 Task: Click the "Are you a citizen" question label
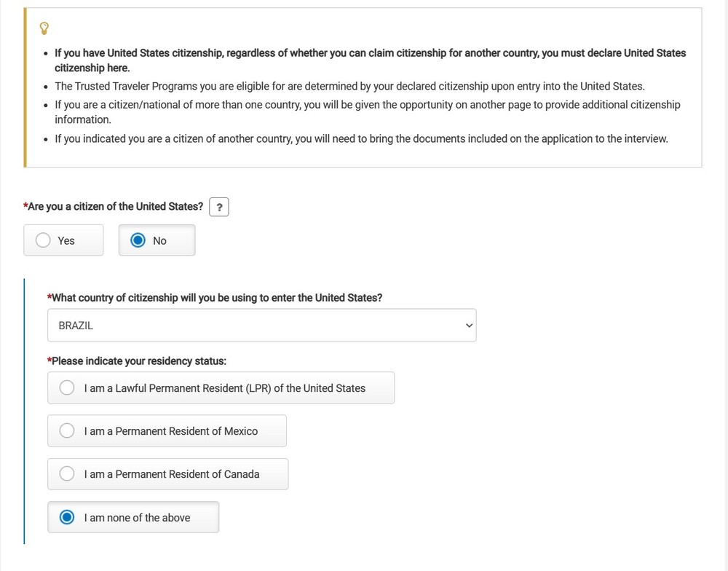(x=115, y=207)
